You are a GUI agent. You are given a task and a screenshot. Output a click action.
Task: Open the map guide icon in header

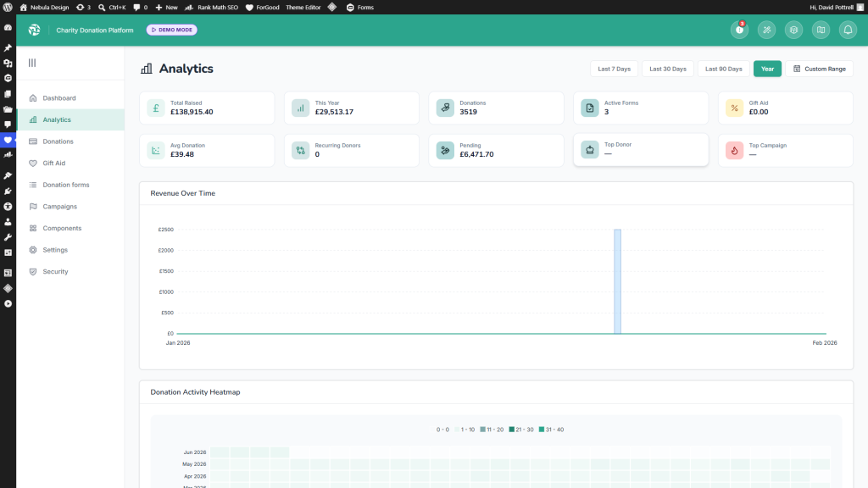point(821,30)
